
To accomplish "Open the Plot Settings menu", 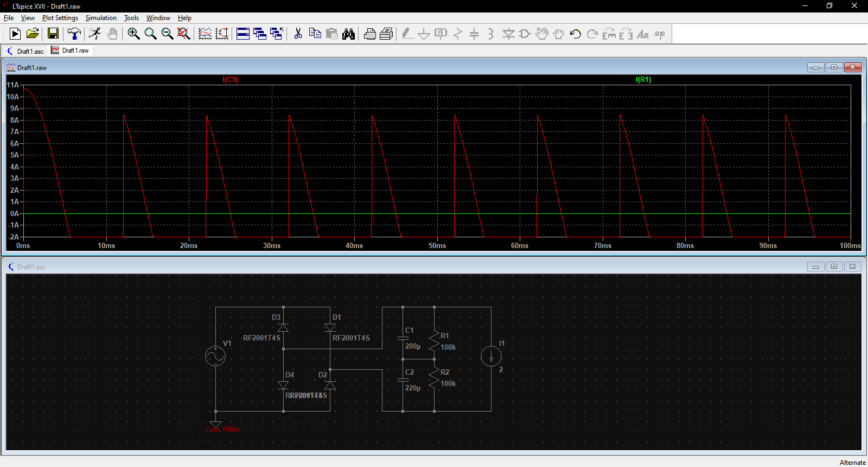I will (x=60, y=18).
